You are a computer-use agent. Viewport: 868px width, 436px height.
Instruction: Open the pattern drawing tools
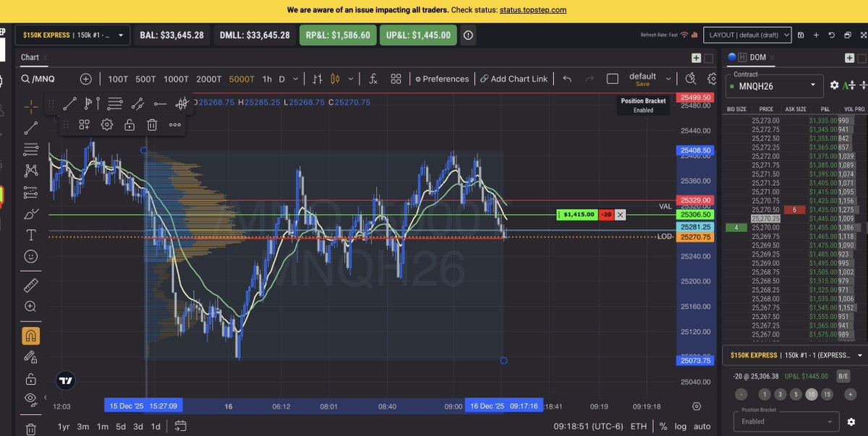point(31,171)
